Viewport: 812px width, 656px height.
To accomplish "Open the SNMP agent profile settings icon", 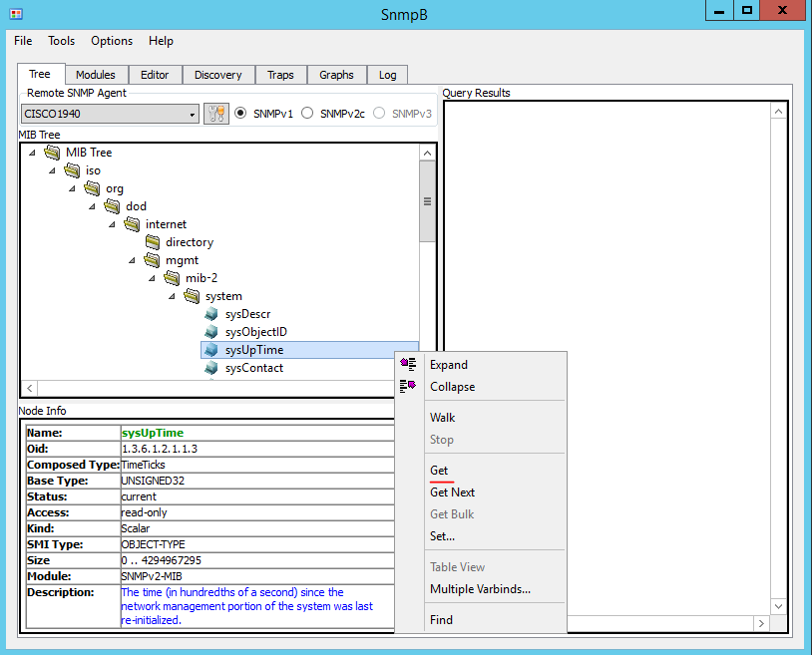I will 216,113.
